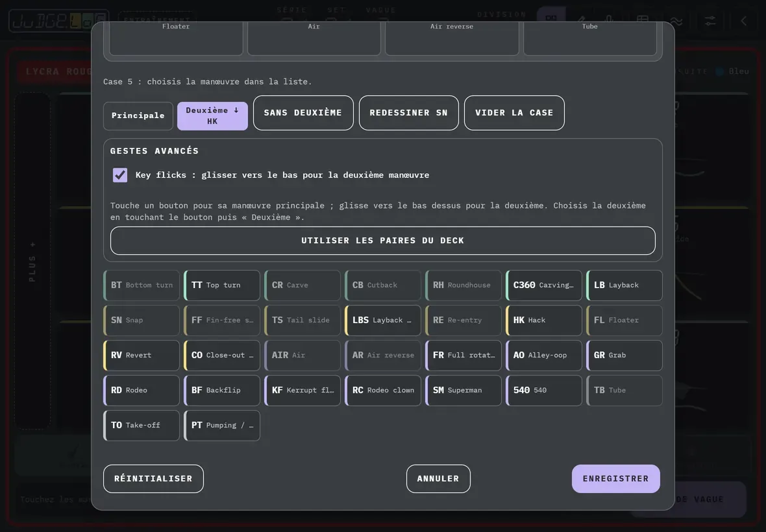Image resolution: width=766 pixels, height=532 pixels.
Task: Click the RE Re-entry maneuver
Action: [x=463, y=320]
